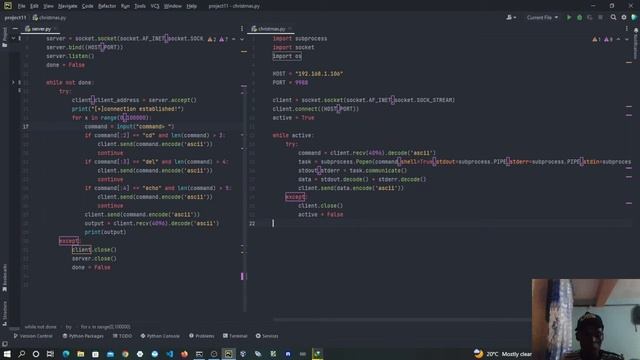Open the Refactor menu

tap(107, 6)
